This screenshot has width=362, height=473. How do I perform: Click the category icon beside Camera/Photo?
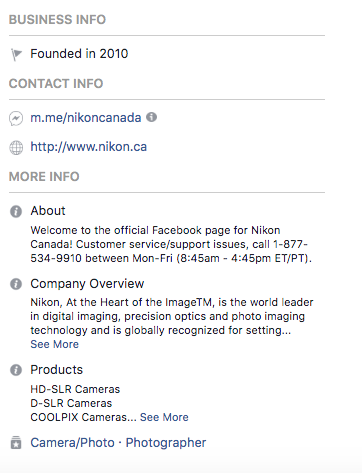16,442
